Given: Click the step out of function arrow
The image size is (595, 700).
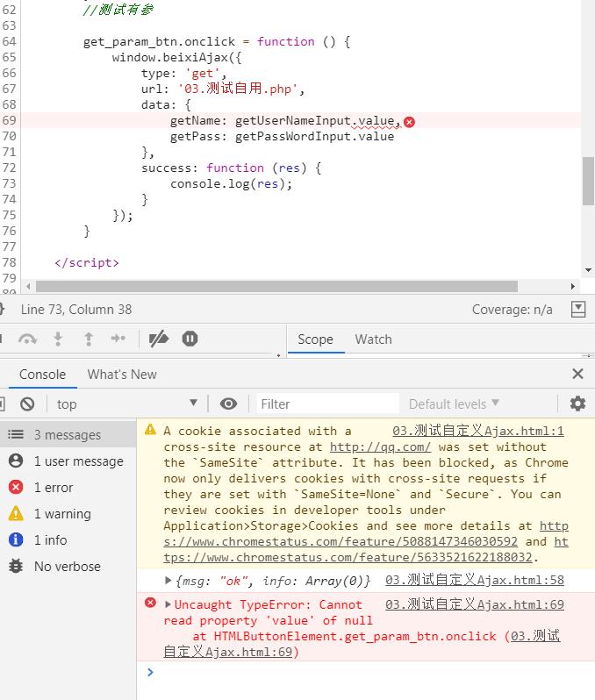Looking at the screenshot, I should tap(89, 339).
